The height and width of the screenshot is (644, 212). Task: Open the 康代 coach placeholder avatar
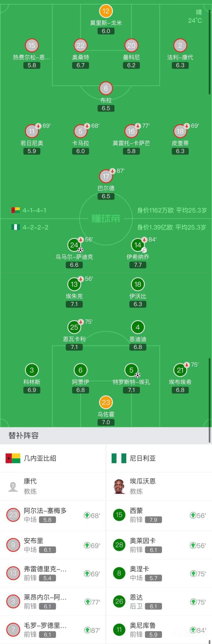[13, 486]
